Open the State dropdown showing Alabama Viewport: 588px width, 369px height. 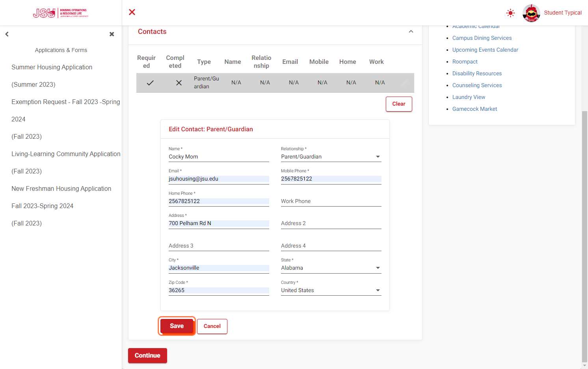pos(331,268)
